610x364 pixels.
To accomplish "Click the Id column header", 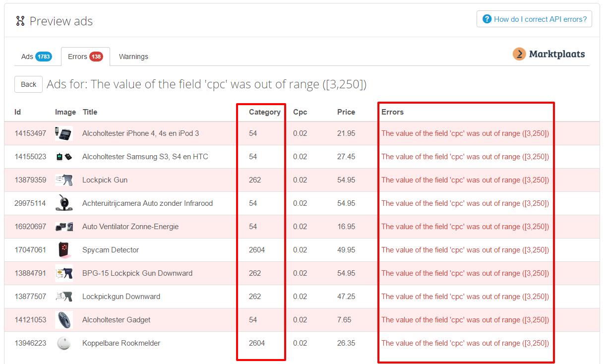I will point(18,112).
